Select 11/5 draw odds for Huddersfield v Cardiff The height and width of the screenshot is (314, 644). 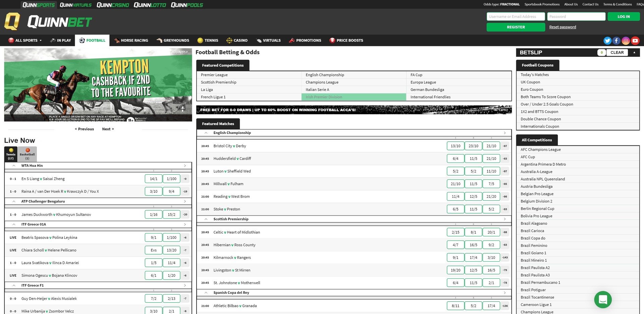pyautogui.click(x=473, y=159)
